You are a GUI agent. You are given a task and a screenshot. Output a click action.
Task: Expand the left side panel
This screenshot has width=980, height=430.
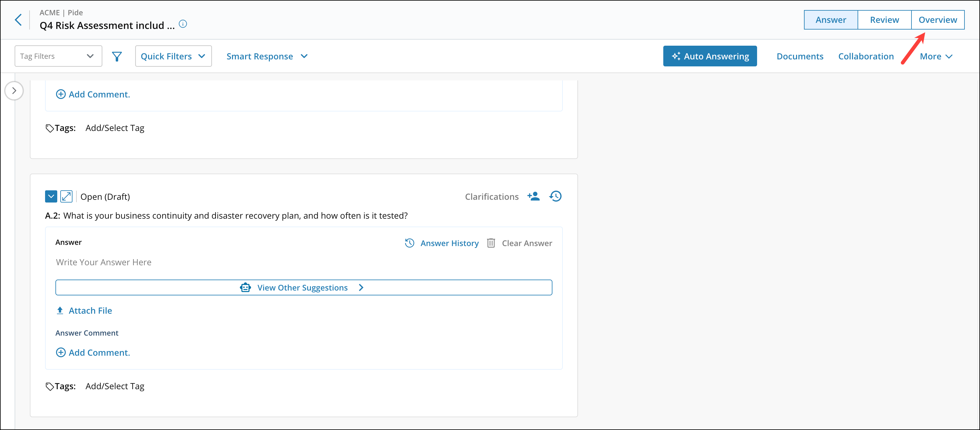coord(14,90)
